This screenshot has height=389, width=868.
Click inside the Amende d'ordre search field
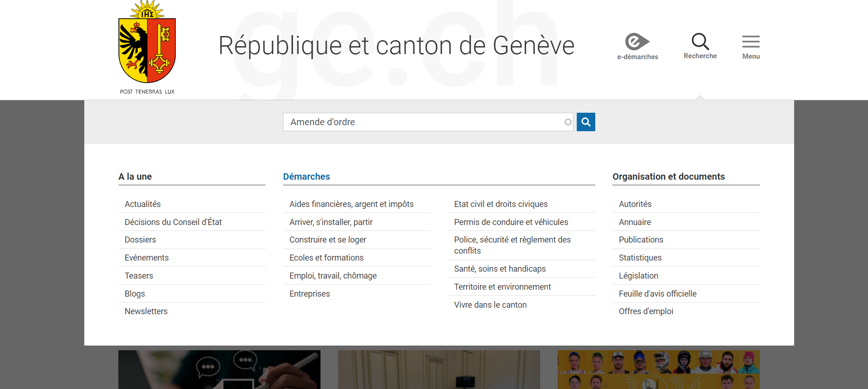coord(421,122)
